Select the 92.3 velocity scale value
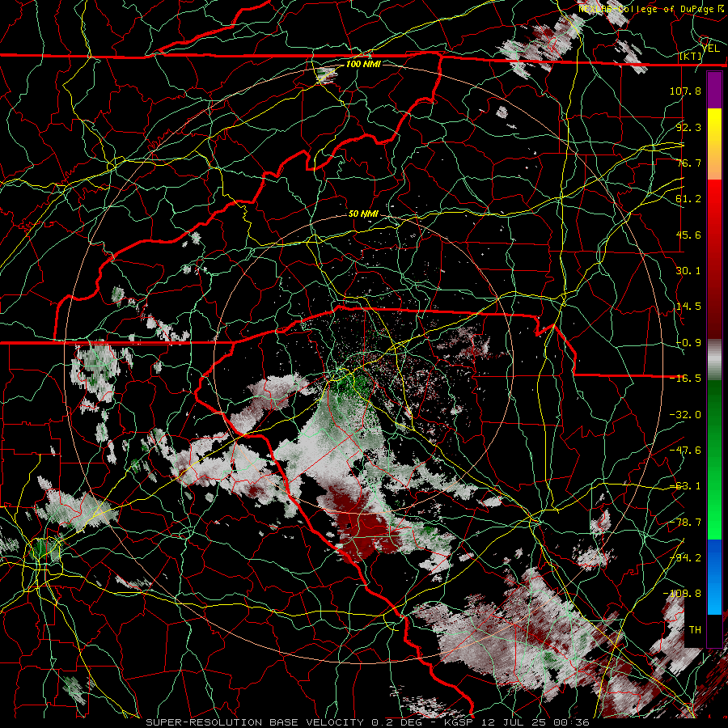 click(688, 127)
